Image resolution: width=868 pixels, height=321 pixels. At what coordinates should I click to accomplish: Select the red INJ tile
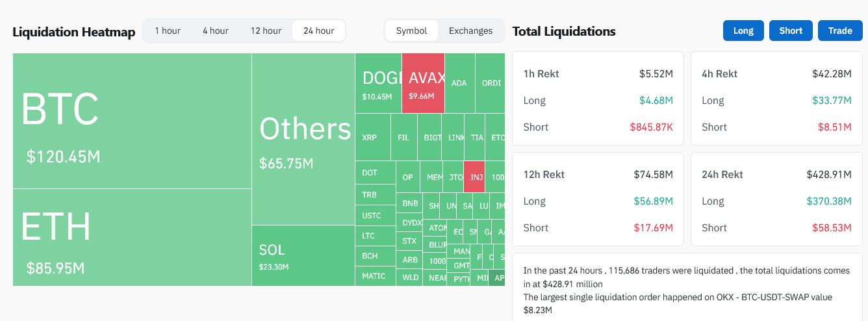[474, 177]
